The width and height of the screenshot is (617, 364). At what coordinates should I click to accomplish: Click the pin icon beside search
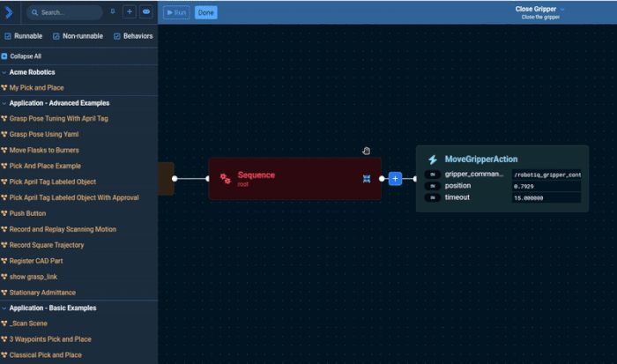tap(112, 12)
